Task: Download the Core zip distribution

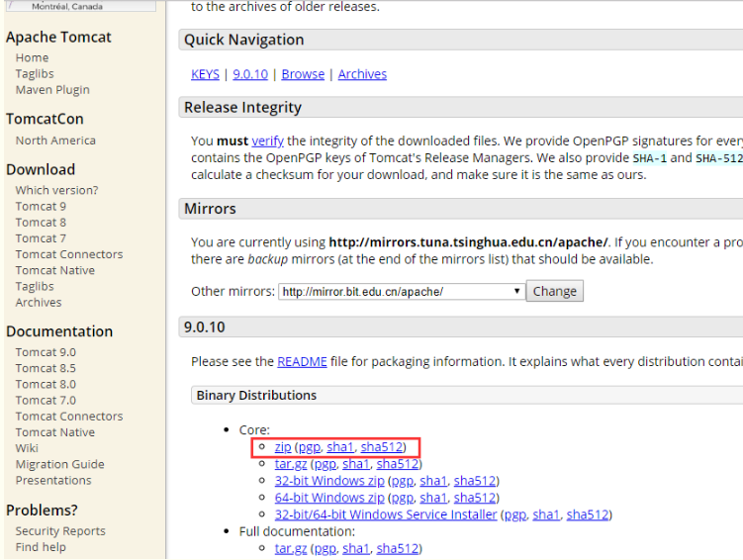Action: pyautogui.click(x=283, y=447)
